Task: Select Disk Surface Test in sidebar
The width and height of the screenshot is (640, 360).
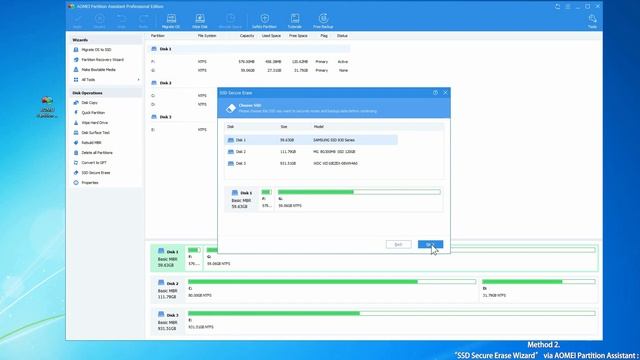Action: [96, 133]
